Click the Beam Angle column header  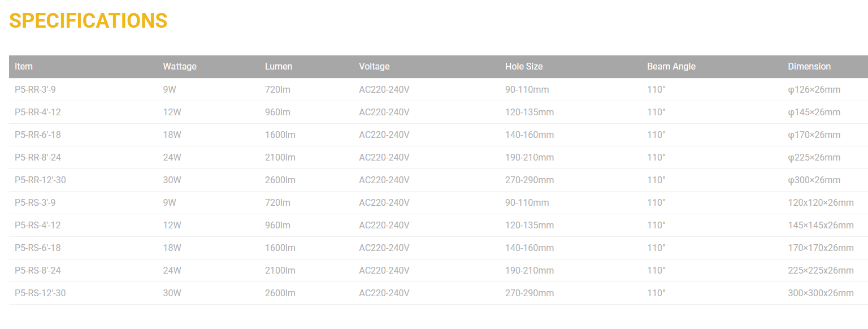pos(671,67)
